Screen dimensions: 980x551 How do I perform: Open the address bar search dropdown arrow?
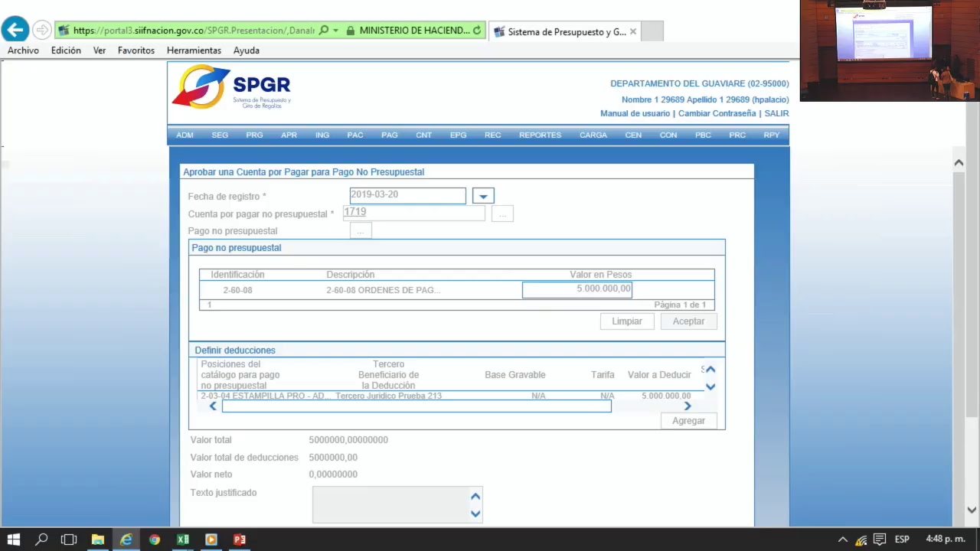tap(335, 31)
